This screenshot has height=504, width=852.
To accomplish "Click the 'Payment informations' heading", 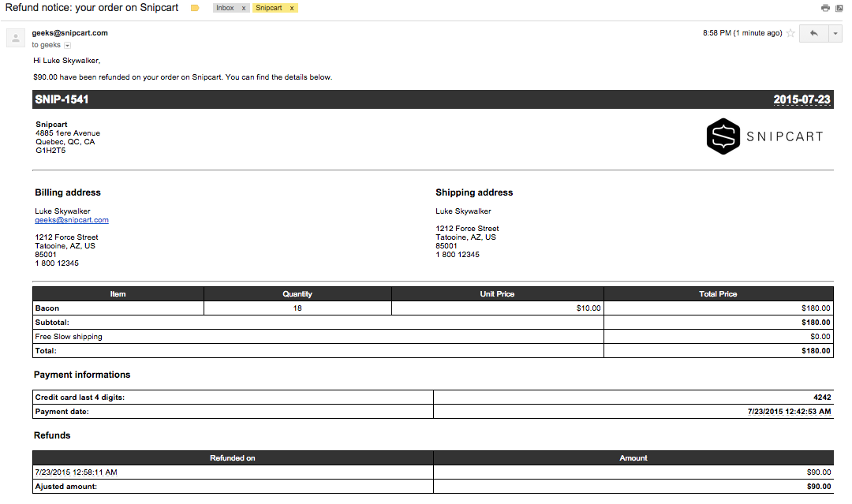I will coord(82,375).
